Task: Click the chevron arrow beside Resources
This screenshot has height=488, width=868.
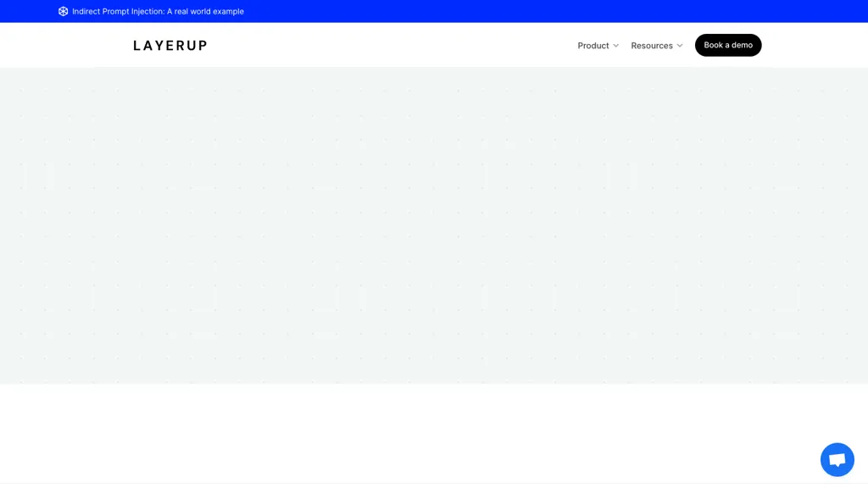Action: tap(680, 46)
